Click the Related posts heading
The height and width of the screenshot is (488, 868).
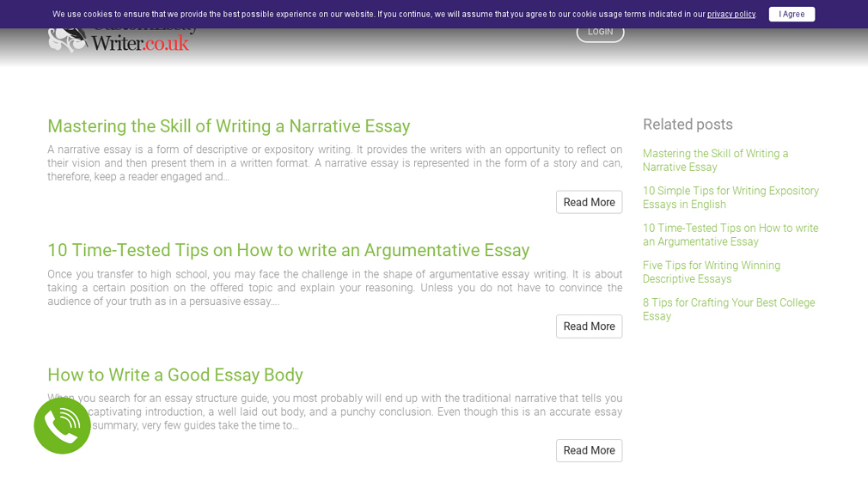pos(688,125)
